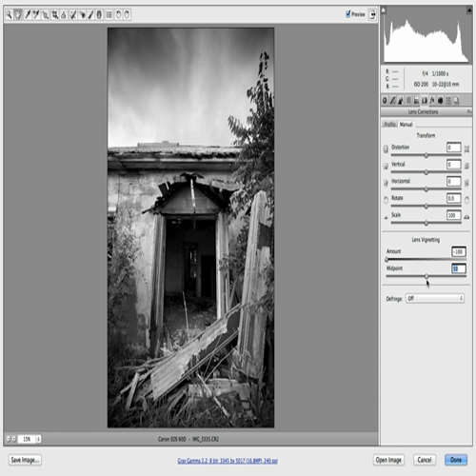Select the Adjustment Brush tool
Screen dimensions: 476x476
[90, 14]
